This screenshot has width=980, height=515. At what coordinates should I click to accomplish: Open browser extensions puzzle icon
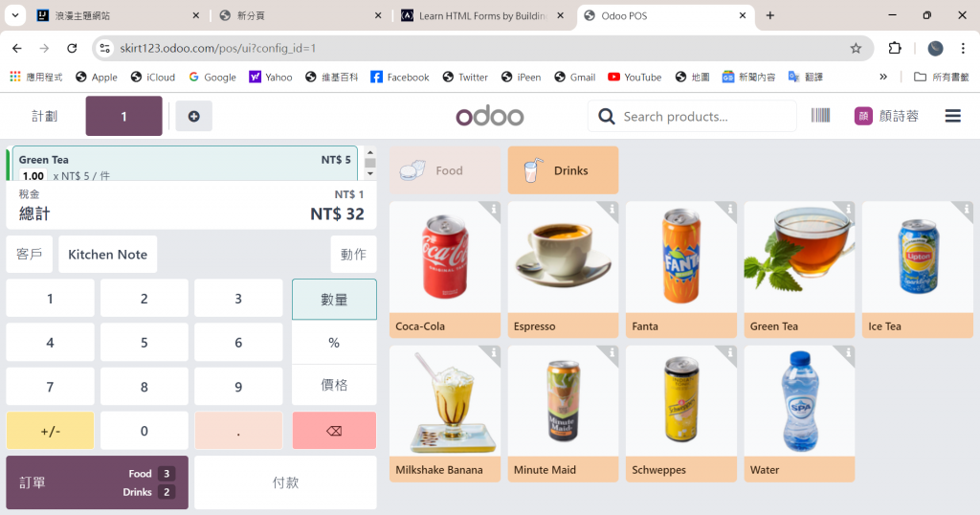click(x=895, y=48)
